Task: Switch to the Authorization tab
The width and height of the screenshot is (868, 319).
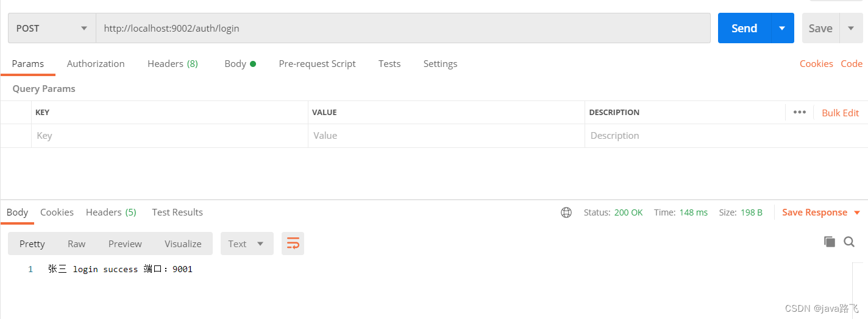Action: point(96,64)
